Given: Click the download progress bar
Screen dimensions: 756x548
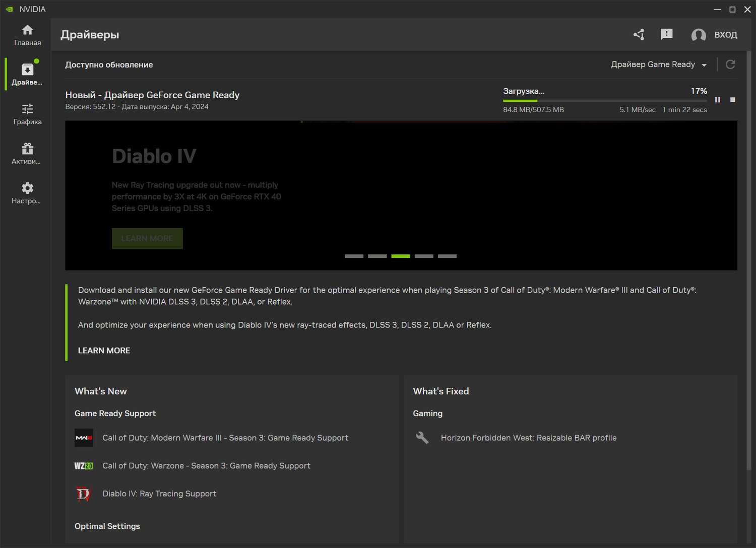Looking at the screenshot, I should point(605,101).
